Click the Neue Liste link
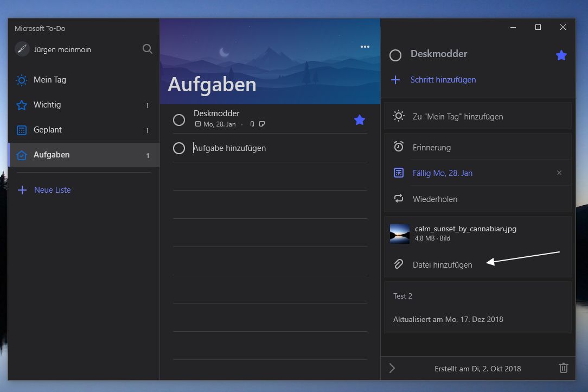Screen dimensions: 588x392 tap(53, 190)
